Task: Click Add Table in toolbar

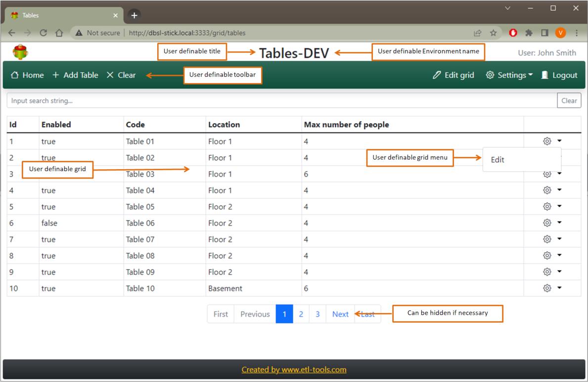Action: tap(75, 75)
